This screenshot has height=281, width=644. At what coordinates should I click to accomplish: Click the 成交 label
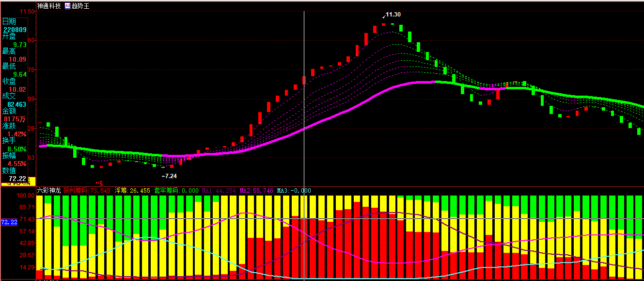(9, 96)
